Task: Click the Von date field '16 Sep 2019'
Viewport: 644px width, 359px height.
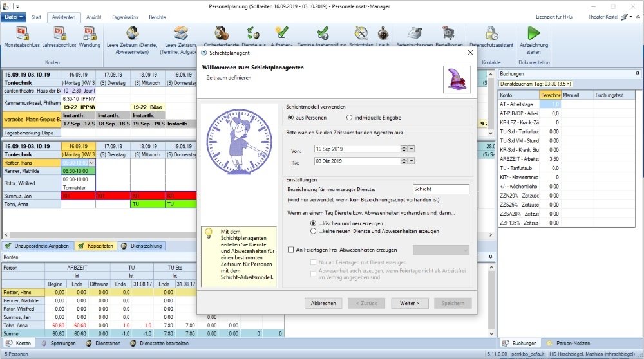Action: pos(357,149)
